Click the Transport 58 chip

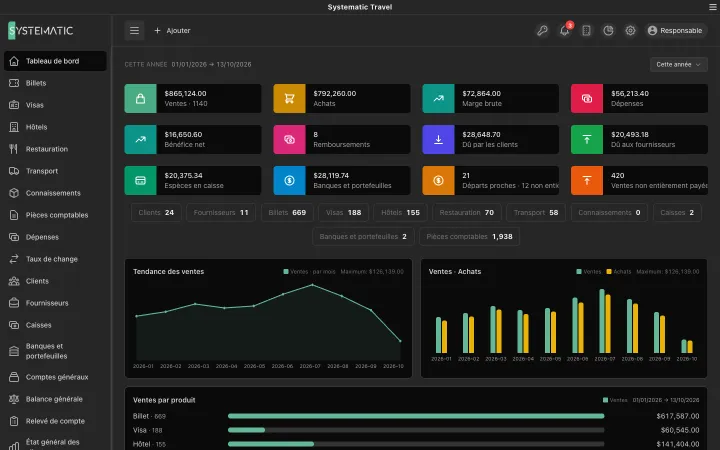tap(536, 213)
